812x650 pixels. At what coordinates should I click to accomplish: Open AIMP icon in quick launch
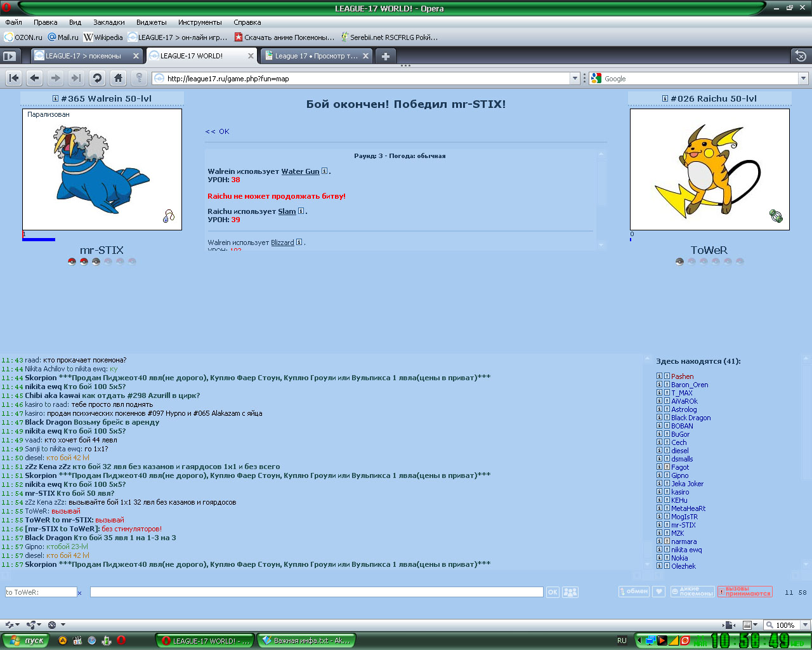pos(62,640)
